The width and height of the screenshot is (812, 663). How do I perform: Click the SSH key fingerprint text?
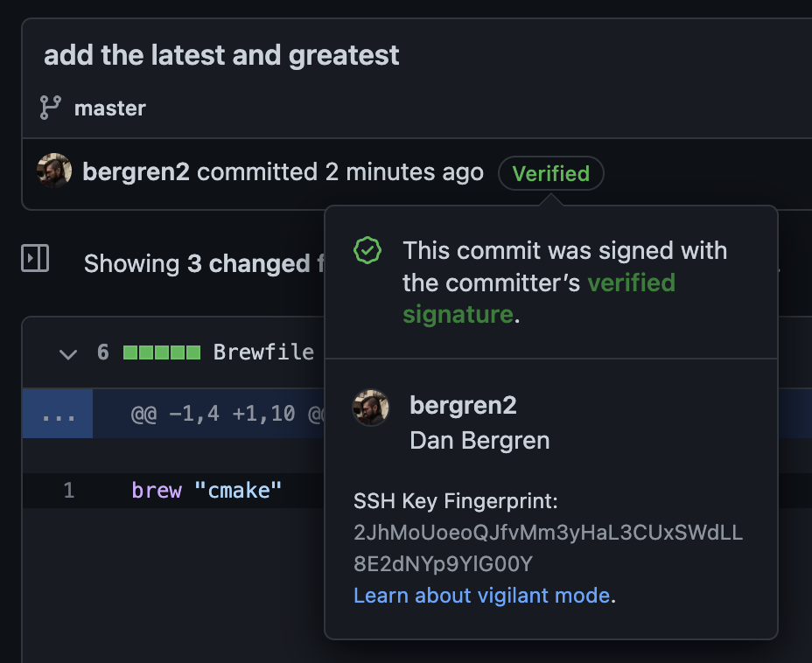[548, 548]
